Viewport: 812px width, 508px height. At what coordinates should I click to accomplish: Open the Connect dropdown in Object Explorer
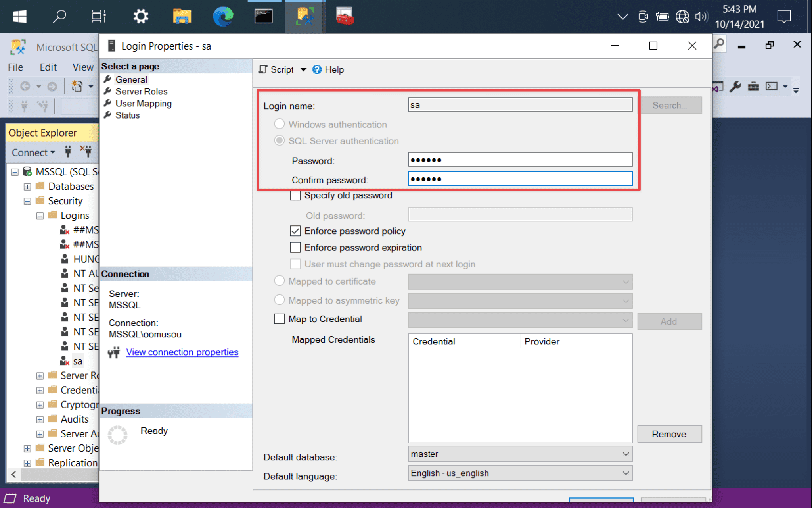(x=33, y=152)
